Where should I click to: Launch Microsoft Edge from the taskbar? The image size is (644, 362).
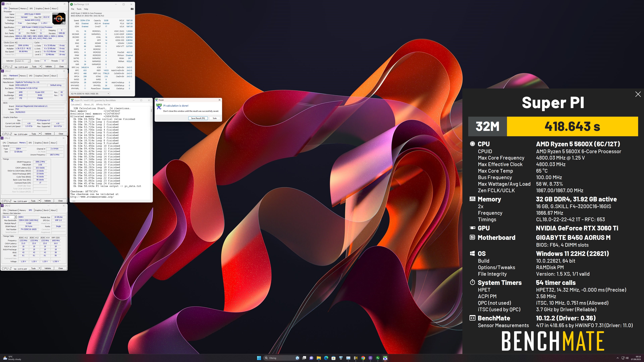tap(326, 358)
